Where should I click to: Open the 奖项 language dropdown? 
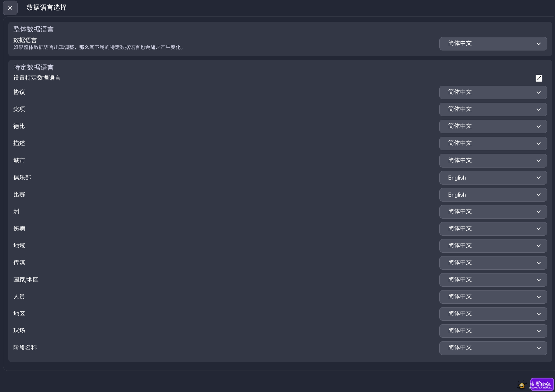click(x=493, y=109)
